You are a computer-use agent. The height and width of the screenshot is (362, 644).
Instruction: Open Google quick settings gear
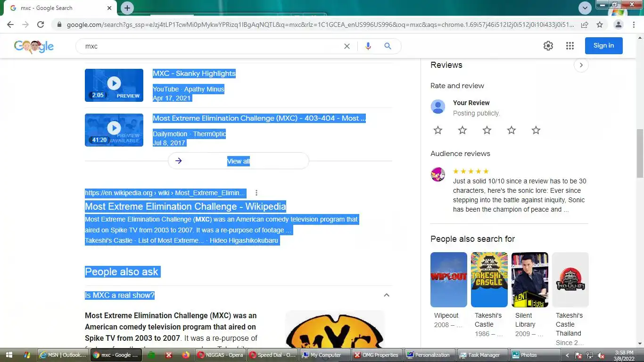click(548, 46)
